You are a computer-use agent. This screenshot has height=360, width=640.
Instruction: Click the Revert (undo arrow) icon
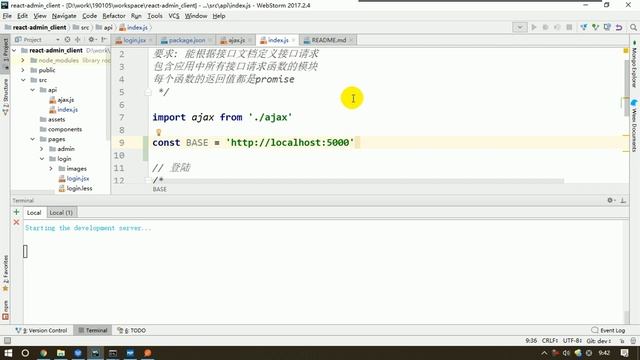(x=619, y=27)
